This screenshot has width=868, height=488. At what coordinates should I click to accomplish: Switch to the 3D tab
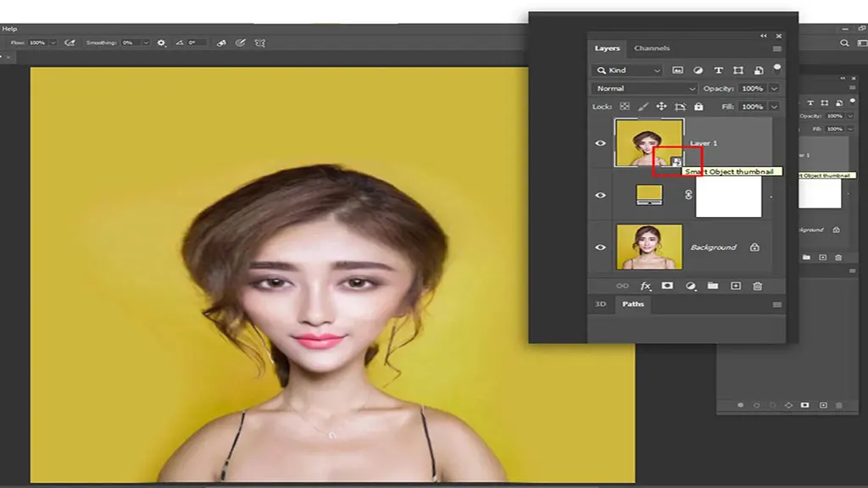tap(600, 304)
